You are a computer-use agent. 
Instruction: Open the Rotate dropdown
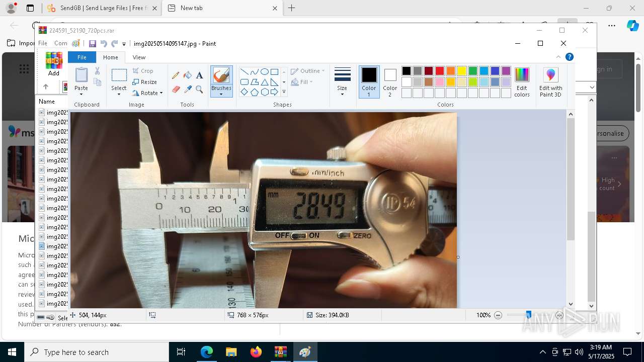pyautogui.click(x=147, y=93)
